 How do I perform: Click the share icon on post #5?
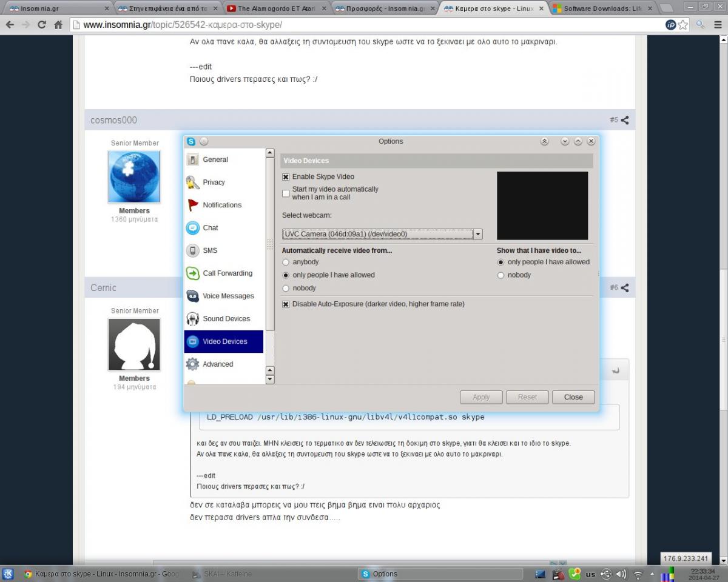(625, 120)
